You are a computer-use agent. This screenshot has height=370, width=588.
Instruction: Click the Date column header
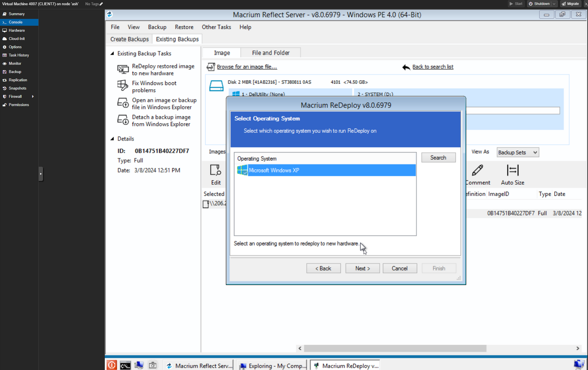tap(560, 194)
